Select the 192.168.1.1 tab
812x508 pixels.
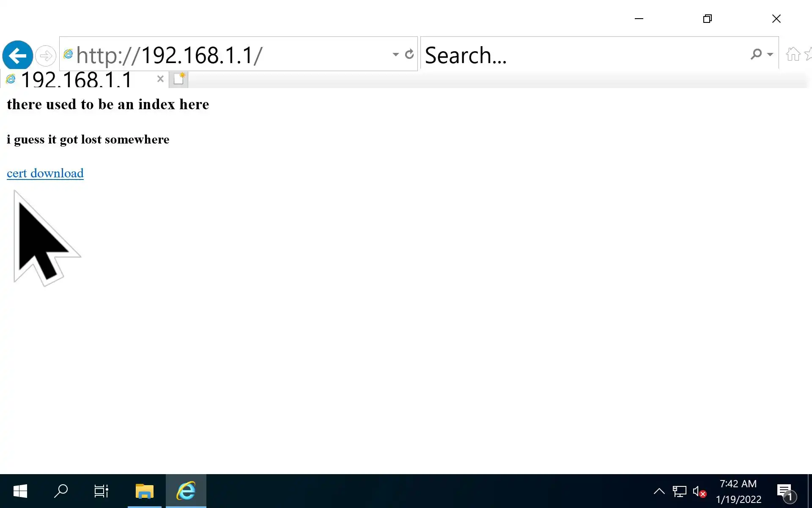pyautogui.click(x=76, y=79)
